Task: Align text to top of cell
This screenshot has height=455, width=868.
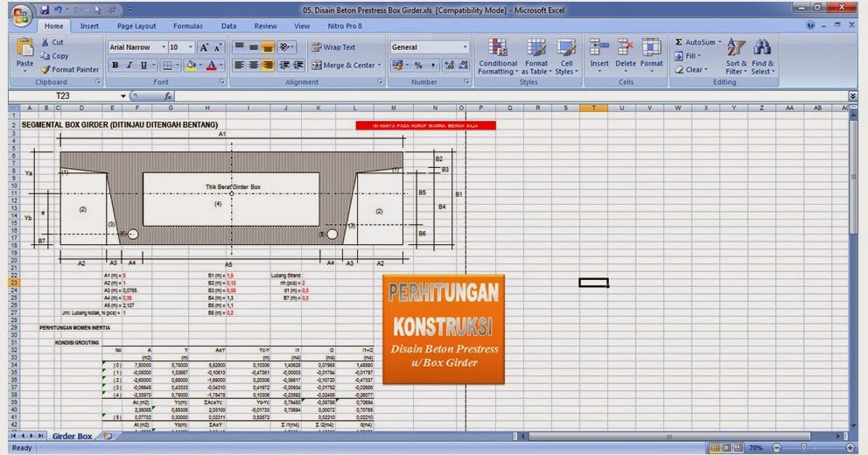Action: point(239,47)
